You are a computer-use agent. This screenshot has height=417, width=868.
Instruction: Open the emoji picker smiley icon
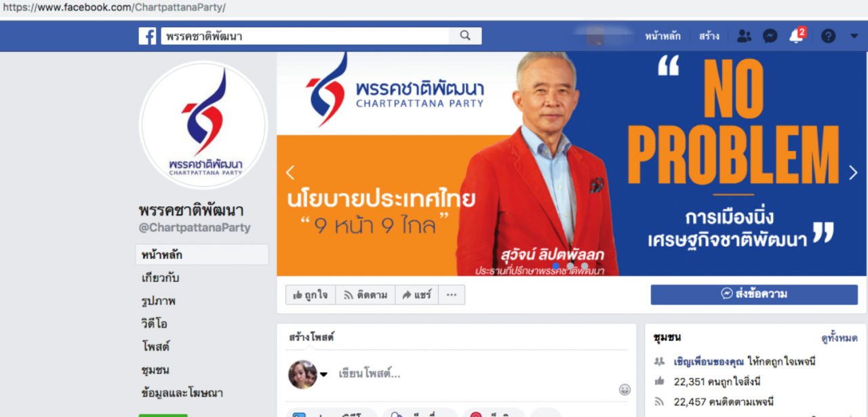(x=625, y=389)
